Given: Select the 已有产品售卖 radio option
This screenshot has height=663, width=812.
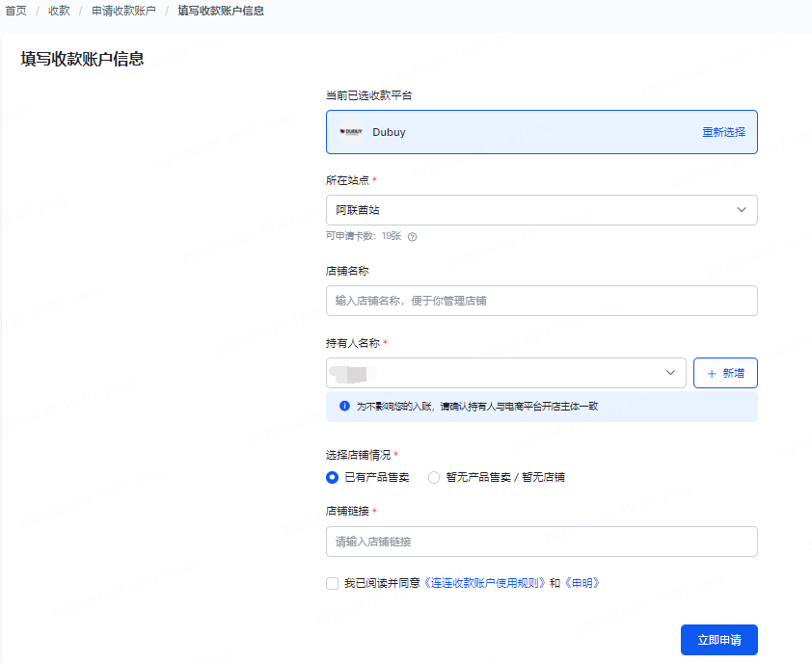Looking at the screenshot, I should (x=333, y=477).
